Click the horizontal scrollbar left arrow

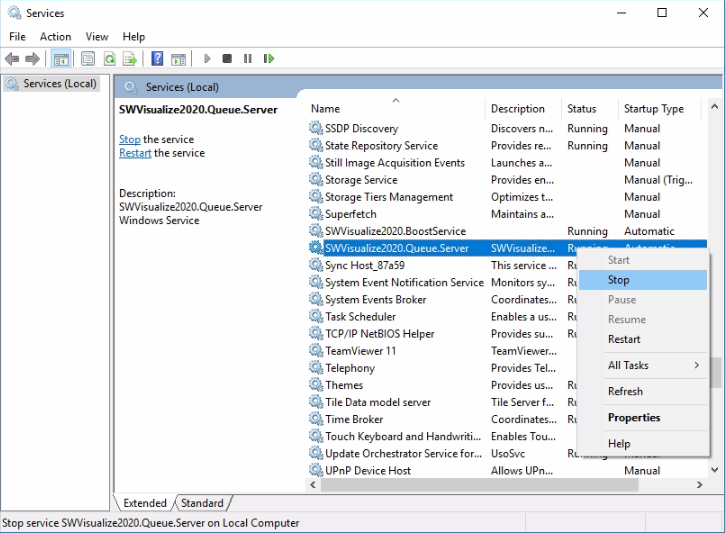click(313, 485)
